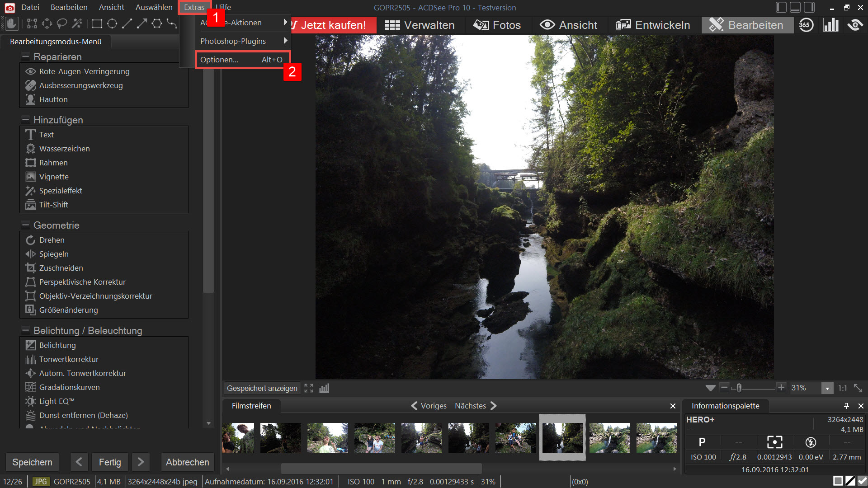Select the waterfall thumbnail after the selected one
This screenshot has width=868, height=488.
(609, 438)
